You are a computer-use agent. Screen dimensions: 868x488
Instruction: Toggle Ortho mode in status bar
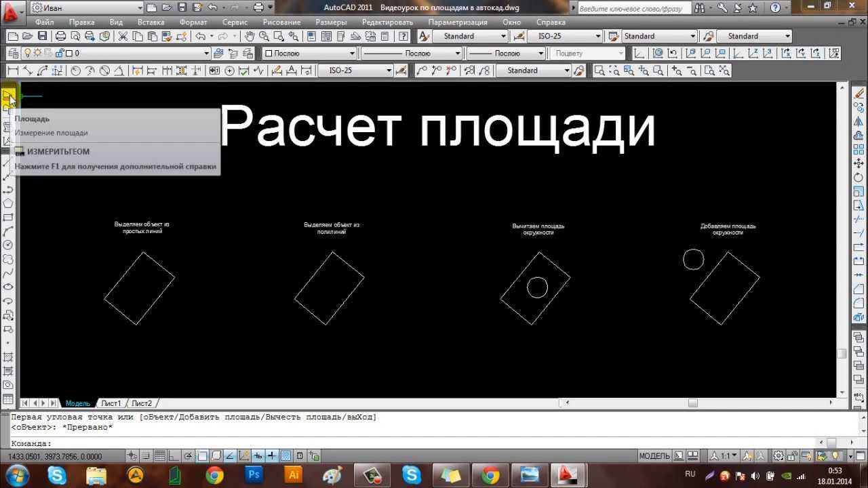pos(174,456)
